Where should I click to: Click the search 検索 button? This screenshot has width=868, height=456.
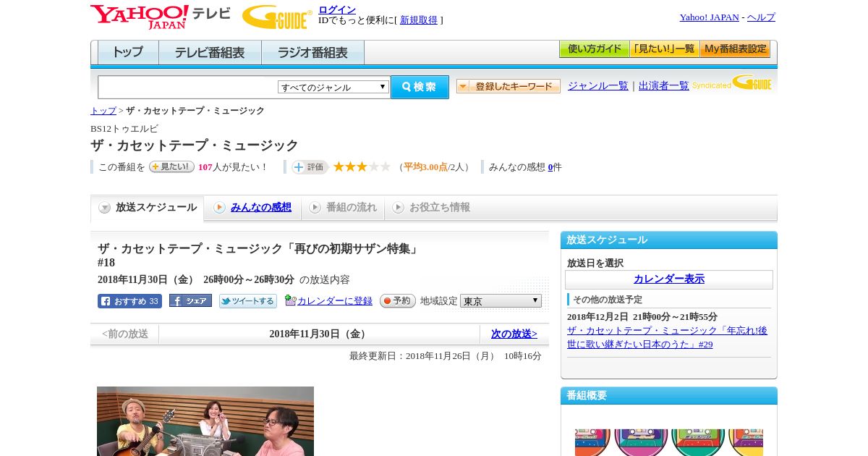(420, 87)
